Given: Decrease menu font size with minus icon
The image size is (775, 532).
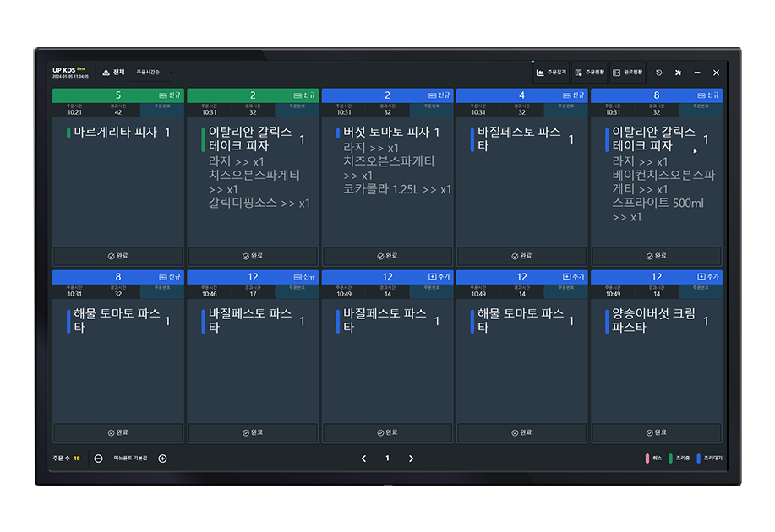Looking at the screenshot, I should (x=99, y=459).
